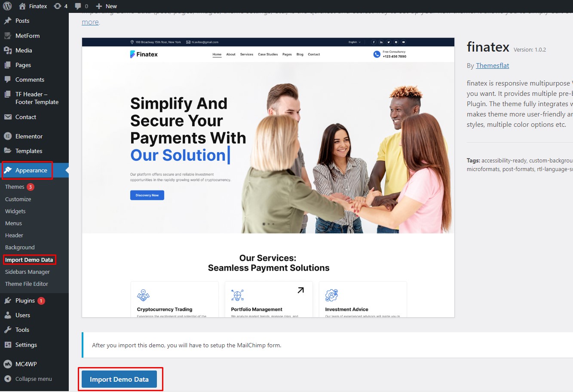Select Import Demo Data submenu item

29,260
